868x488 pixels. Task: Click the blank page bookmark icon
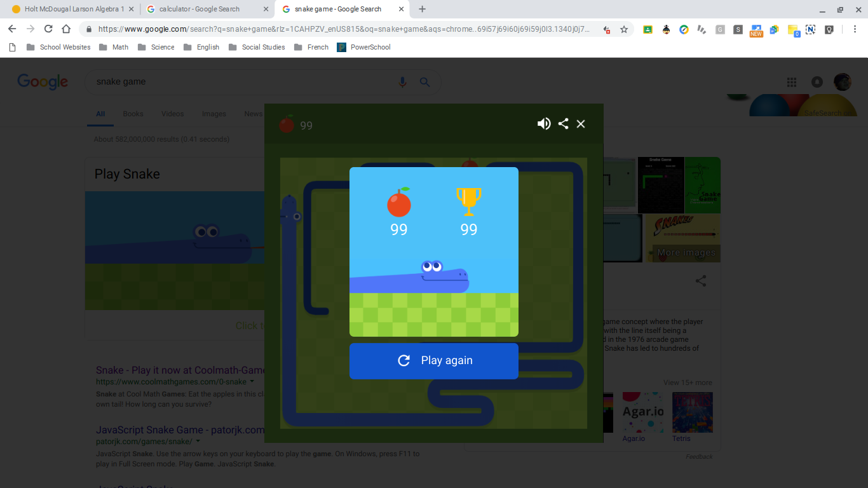click(x=12, y=47)
